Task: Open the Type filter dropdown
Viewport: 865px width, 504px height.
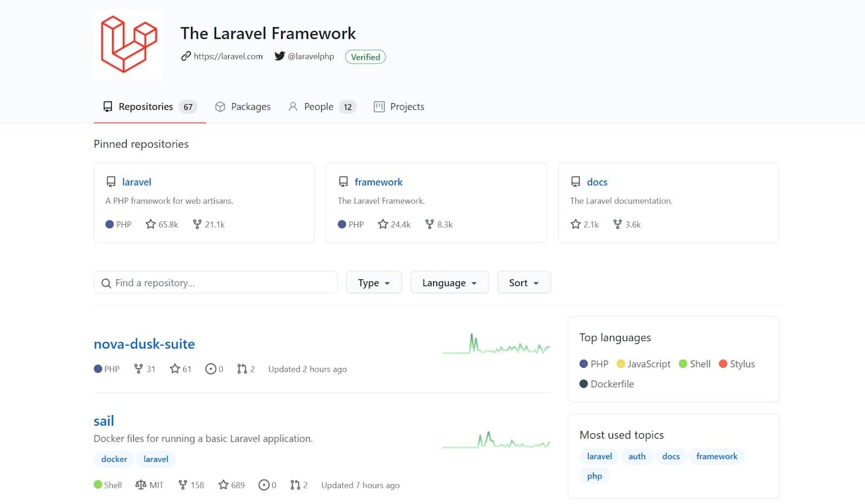Action: pos(374,282)
